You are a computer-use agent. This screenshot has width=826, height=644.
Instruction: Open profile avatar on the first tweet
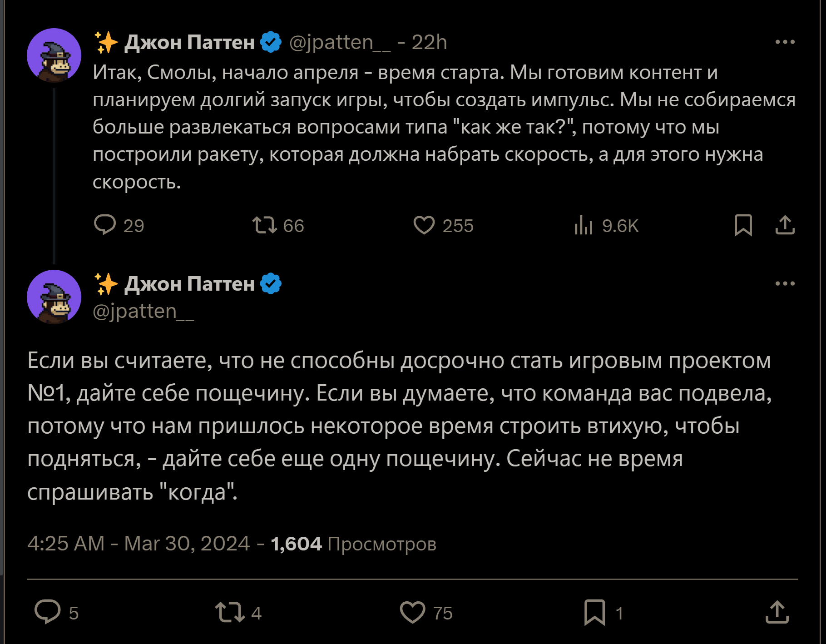click(54, 55)
